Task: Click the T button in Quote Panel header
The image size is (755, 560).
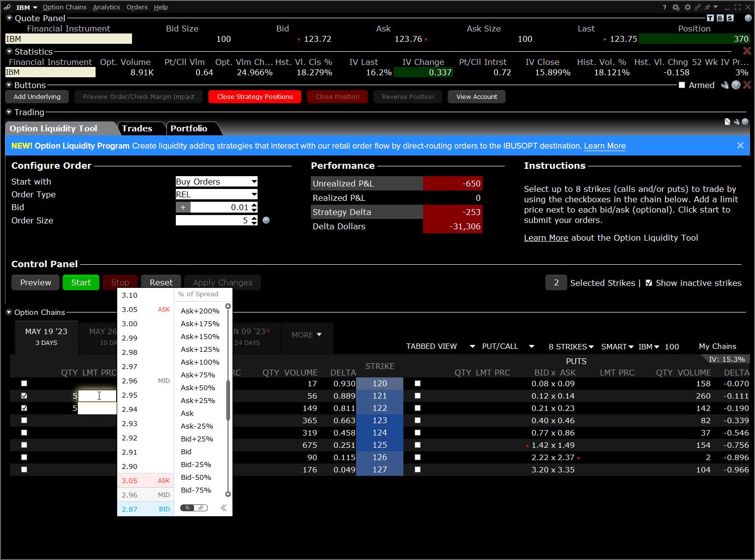Action: tap(710, 18)
